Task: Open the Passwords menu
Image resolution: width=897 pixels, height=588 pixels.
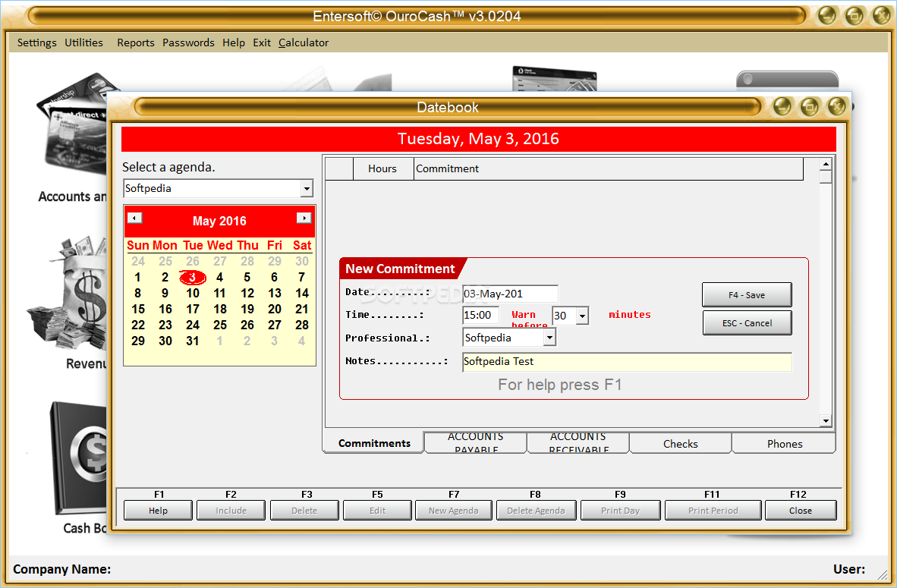Action: pyautogui.click(x=188, y=42)
